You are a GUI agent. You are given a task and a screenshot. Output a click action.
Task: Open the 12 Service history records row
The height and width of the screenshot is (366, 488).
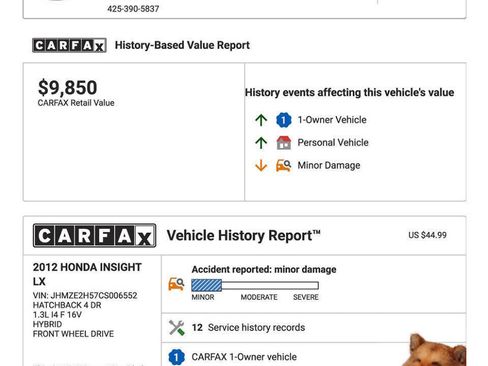314,328
